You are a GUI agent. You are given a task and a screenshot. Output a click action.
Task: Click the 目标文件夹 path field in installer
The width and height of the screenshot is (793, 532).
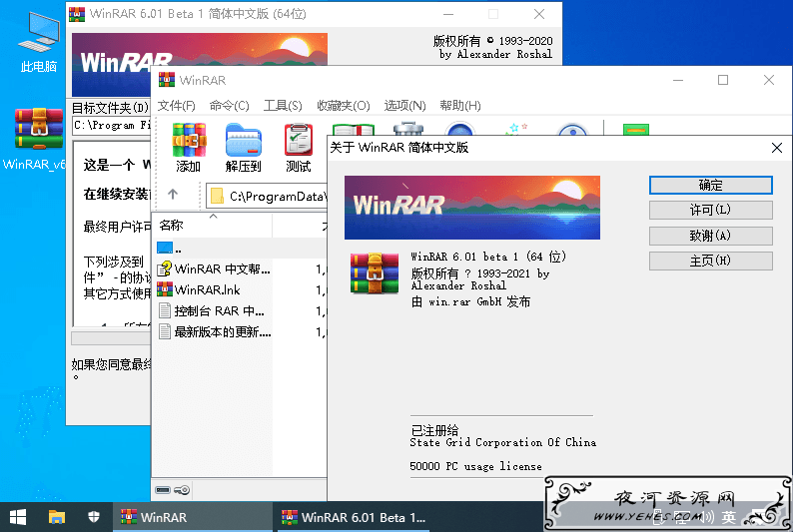pos(112,125)
